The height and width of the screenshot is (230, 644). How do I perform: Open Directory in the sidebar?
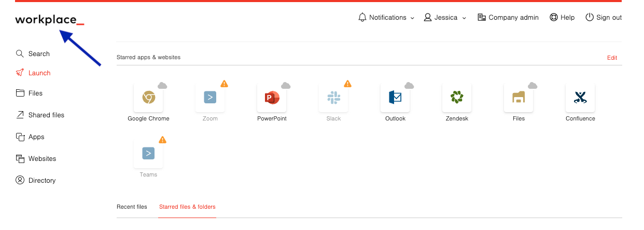pyautogui.click(x=42, y=180)
